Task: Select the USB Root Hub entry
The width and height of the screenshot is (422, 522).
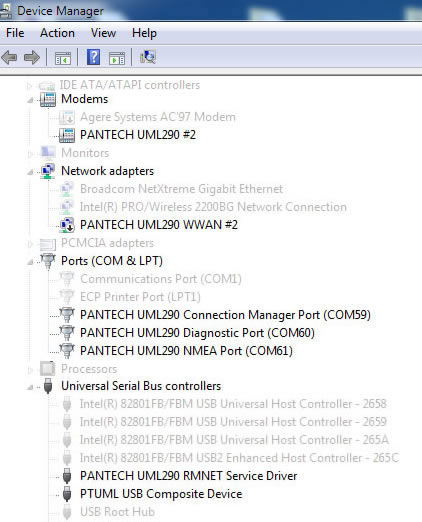Action: (117, 512)
